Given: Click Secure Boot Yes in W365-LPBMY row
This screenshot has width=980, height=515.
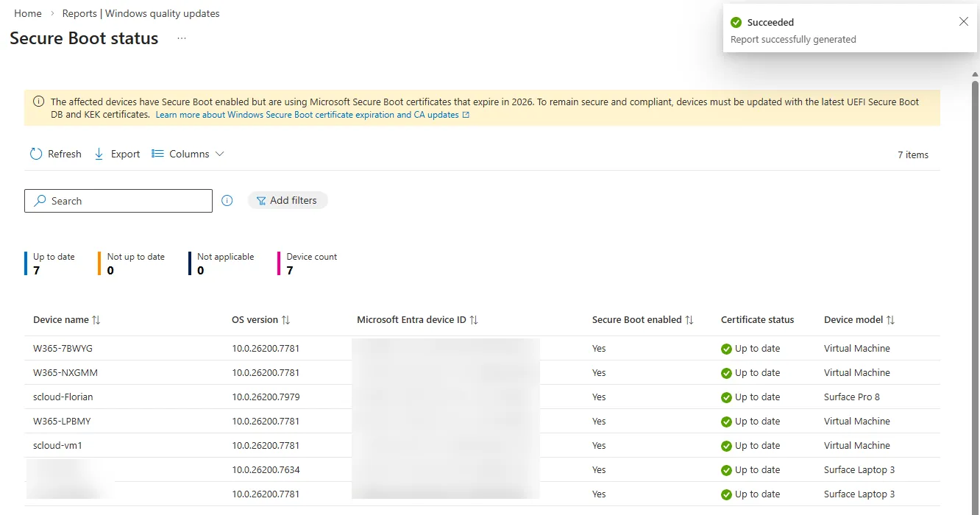Looking at the screenshot, I should (x=599, y=422).
